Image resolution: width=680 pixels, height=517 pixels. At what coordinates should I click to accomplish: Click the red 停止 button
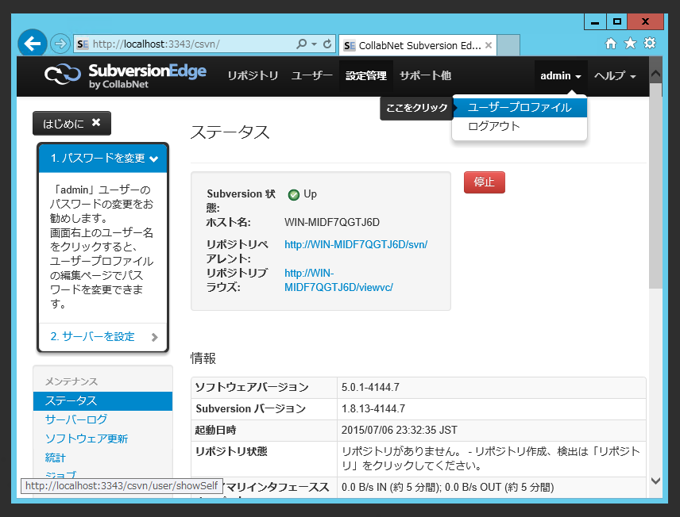[484, 182]
